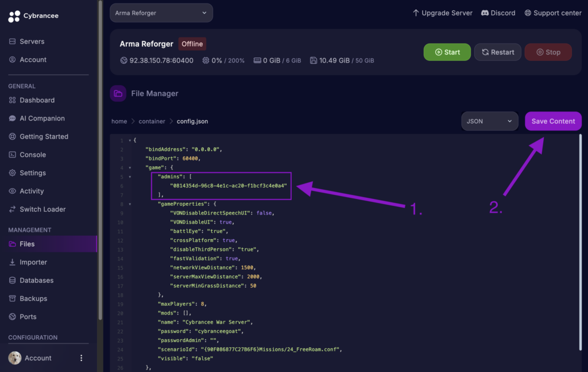Click the bindAddress value 0.0.0.0
Screen dimensions: 588x372
[x=206, y=149]
